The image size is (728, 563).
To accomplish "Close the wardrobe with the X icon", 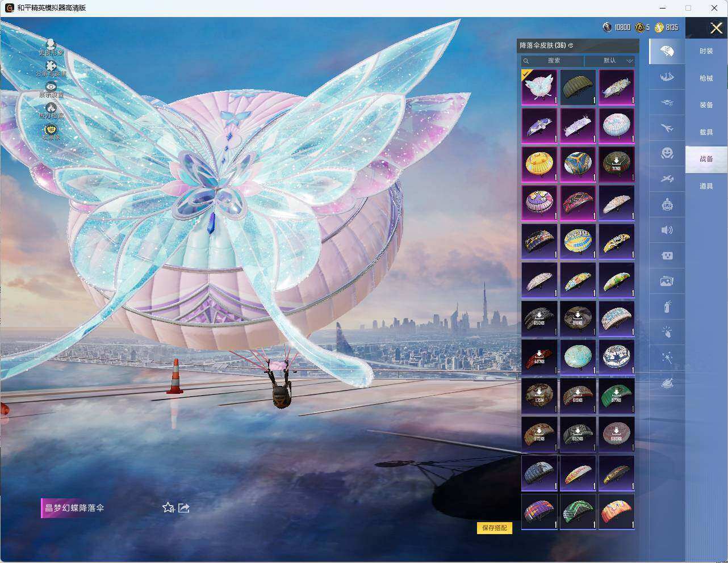I will coord(716,28).
